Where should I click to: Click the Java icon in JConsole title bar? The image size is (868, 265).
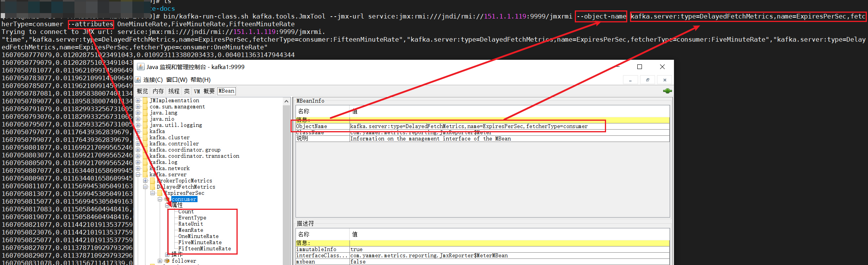click(x=141, y=67)
